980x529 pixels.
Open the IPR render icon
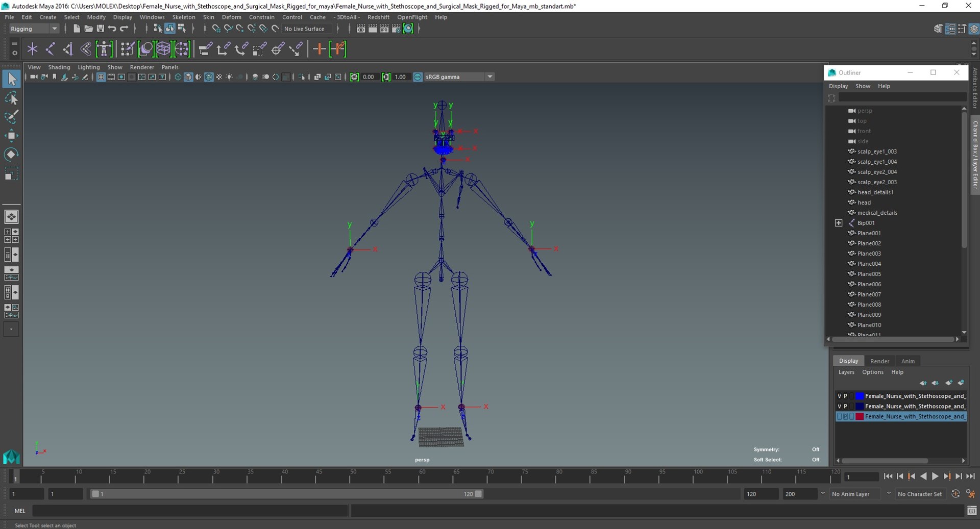pos(384,29)
